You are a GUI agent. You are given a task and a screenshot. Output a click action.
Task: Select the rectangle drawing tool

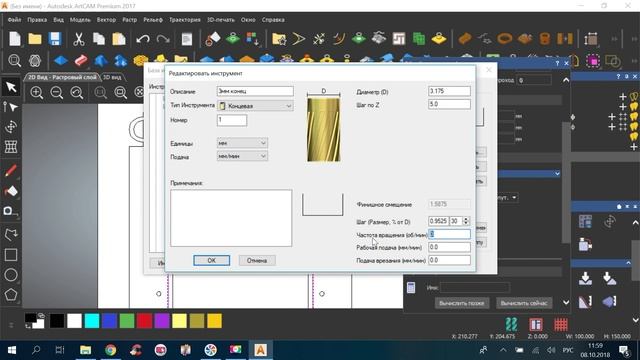[11, 255]
